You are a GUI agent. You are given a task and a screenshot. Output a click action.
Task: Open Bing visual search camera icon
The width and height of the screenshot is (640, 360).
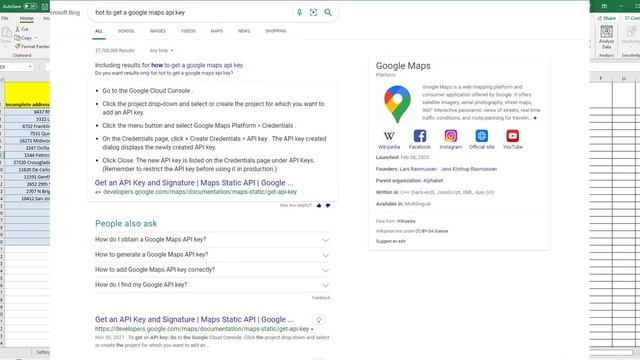[313, 12]
